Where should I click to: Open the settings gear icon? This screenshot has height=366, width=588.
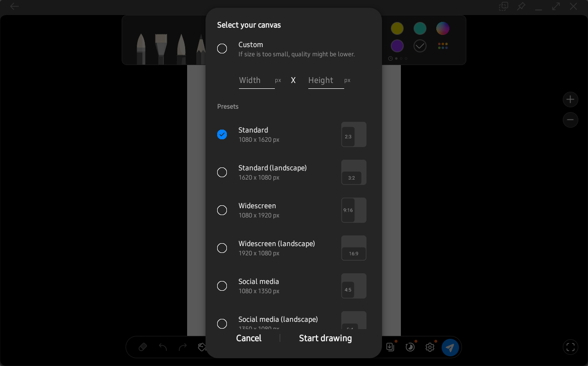tap(429, 347)
